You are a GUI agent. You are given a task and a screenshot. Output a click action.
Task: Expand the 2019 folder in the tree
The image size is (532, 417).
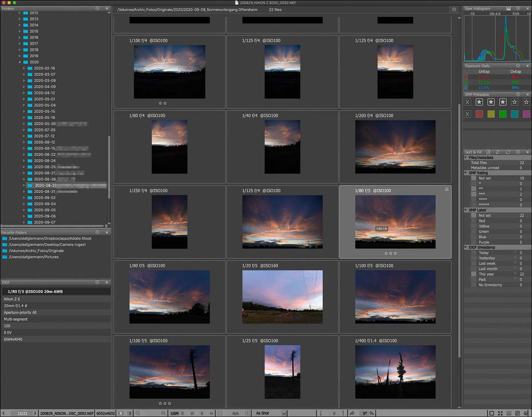click(20, 56)
